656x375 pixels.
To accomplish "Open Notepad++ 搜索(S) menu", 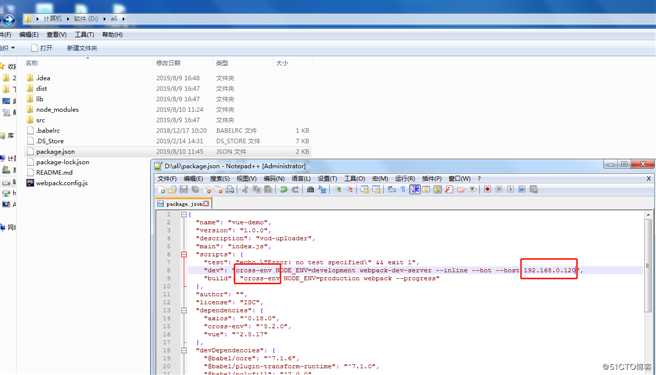I will pos(220,179).
